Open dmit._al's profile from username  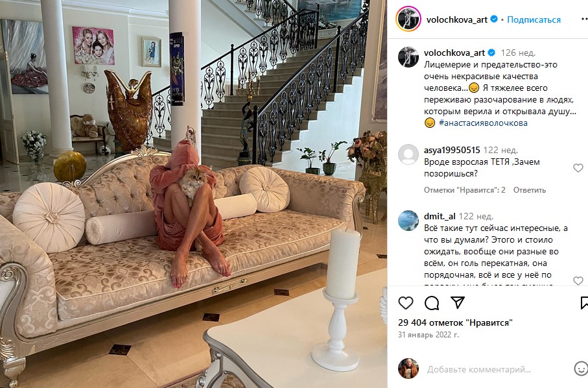point(440,216)
